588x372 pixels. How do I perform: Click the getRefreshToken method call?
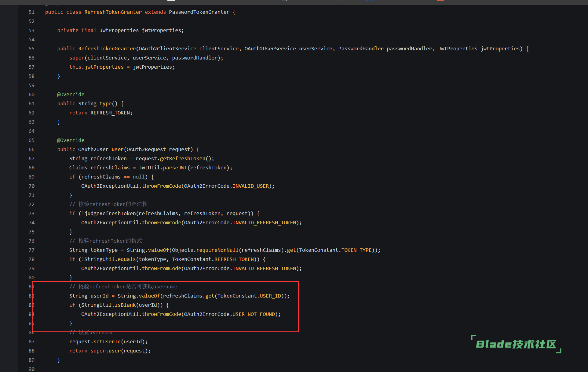[x=182, y=159]
